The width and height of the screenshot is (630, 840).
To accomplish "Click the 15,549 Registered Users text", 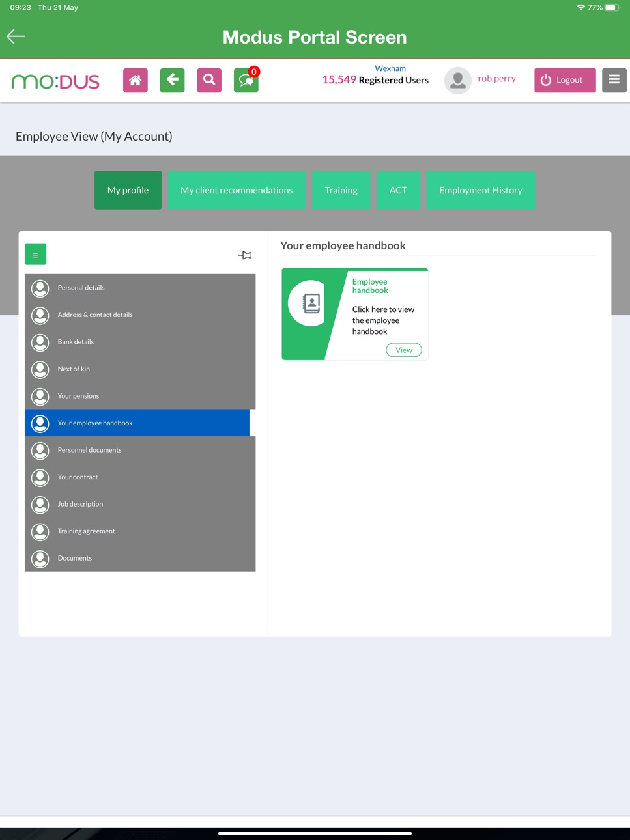I will pyautogui.click(x=375, y=80).
